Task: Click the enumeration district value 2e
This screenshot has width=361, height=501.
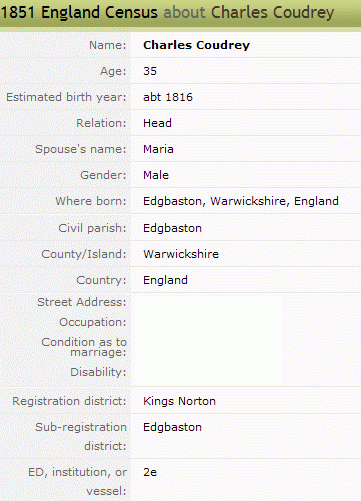Action: [x=150, y=472]
